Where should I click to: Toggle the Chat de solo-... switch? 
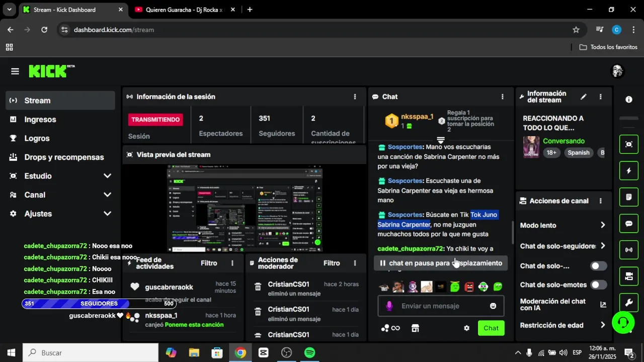(598, 266)
